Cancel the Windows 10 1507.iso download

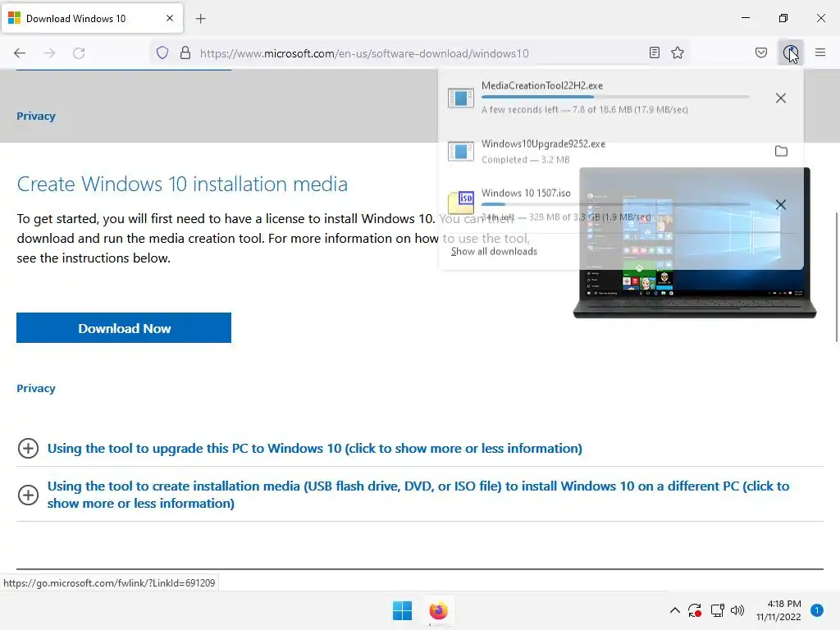coord(781,204)
